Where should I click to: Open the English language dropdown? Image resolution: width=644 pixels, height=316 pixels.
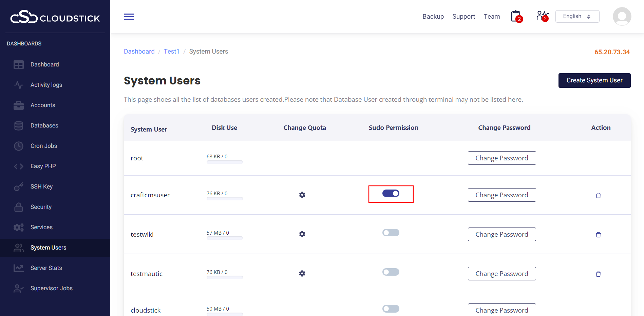577,16
